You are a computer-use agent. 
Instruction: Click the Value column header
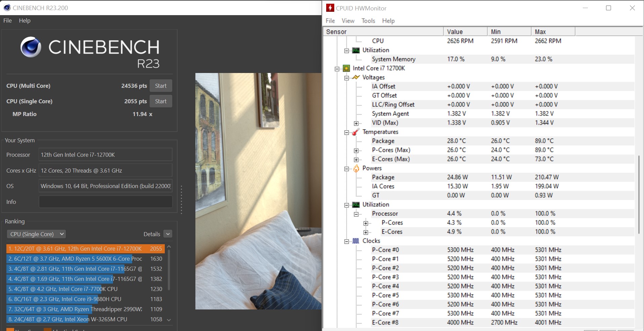465,32
